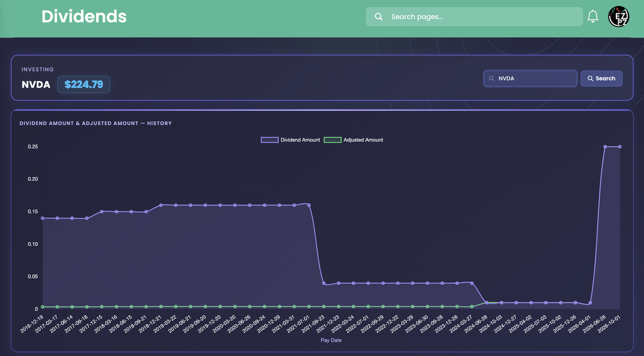Image resolution: width=644 pixels, height=356 pixels.
Task: Select the purple dividend point for 2018-12-21
Action: 161,205
